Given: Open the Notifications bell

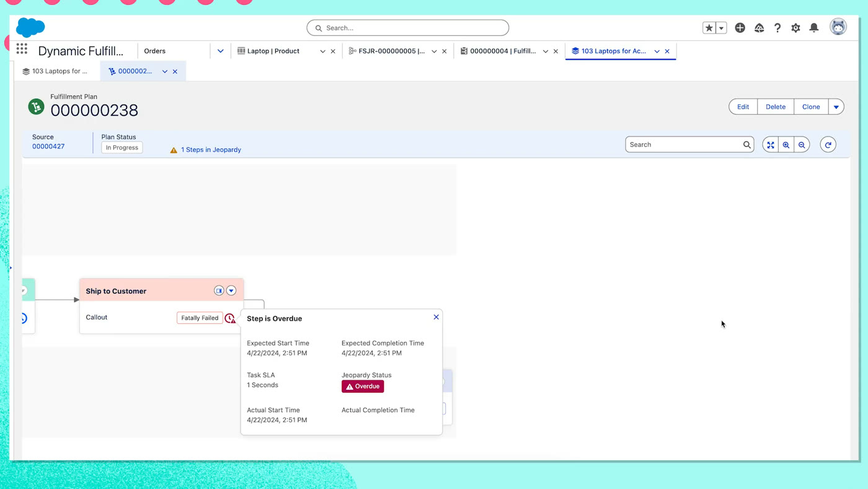Looking at the screenshot, I should [x=814, y=28].
